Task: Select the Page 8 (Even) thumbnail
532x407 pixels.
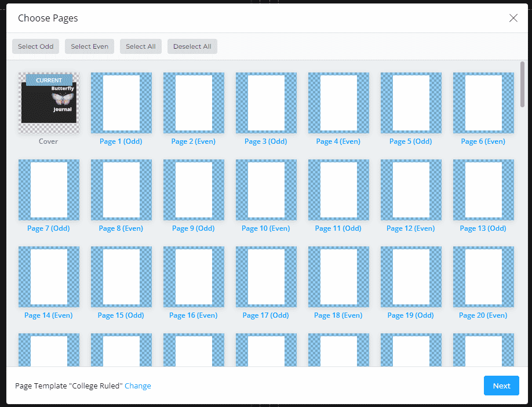Action: click(x=122, y=190)
